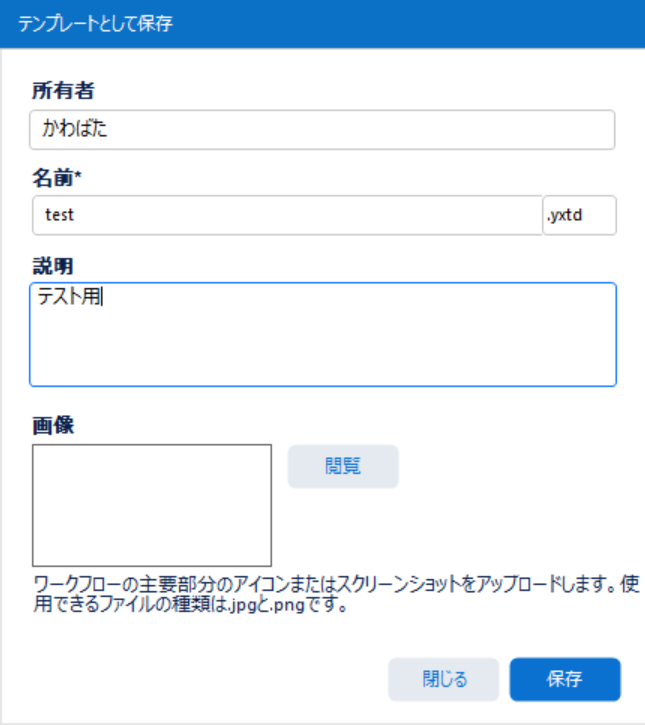The height and width of the screenshot is (725, 645).
Task: Click the 名前* required label
Action: click(x=56, y=178)
